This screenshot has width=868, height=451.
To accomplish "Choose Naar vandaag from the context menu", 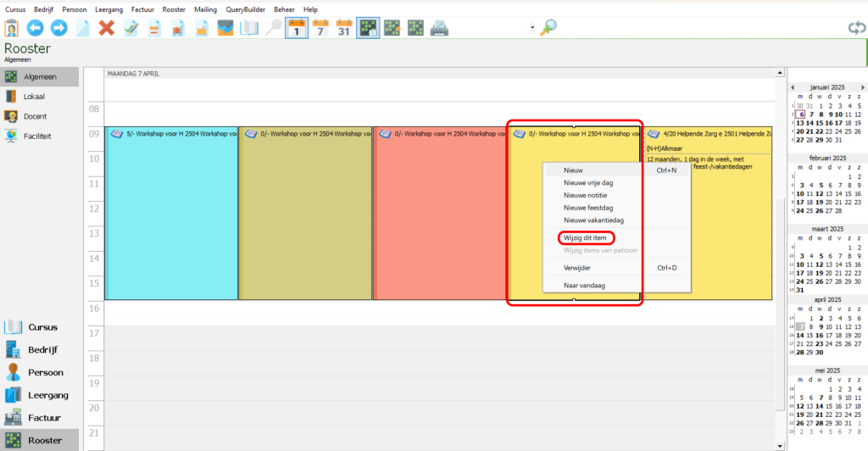I will pos(617,286).
